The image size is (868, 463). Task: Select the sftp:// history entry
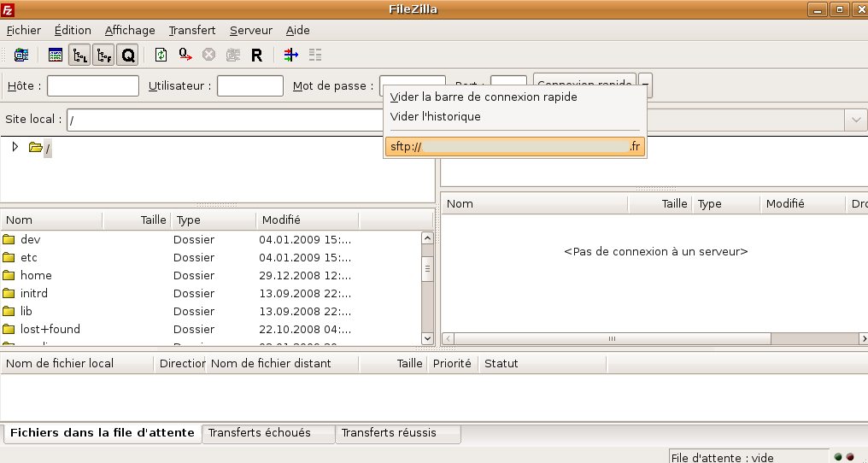[x=514, y=147]
